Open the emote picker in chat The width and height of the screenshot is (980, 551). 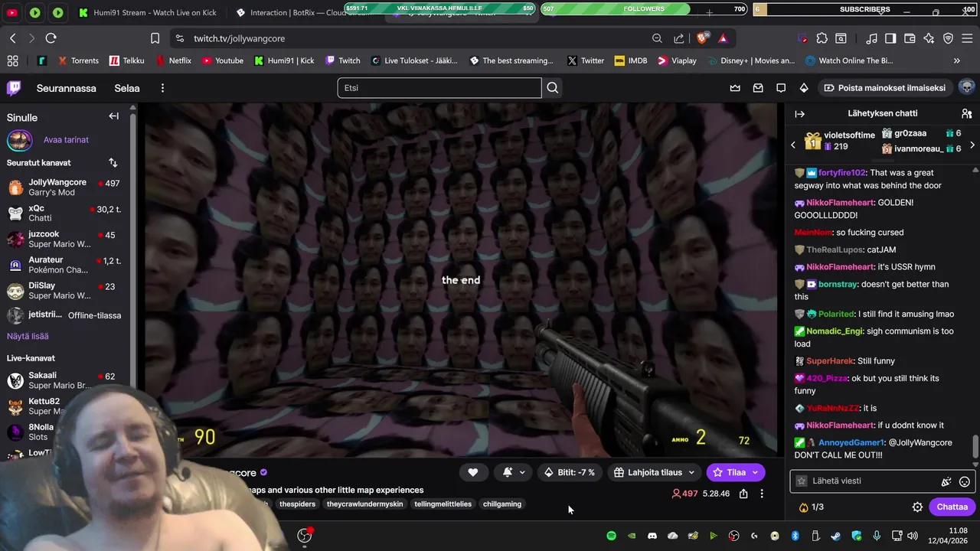965,481
